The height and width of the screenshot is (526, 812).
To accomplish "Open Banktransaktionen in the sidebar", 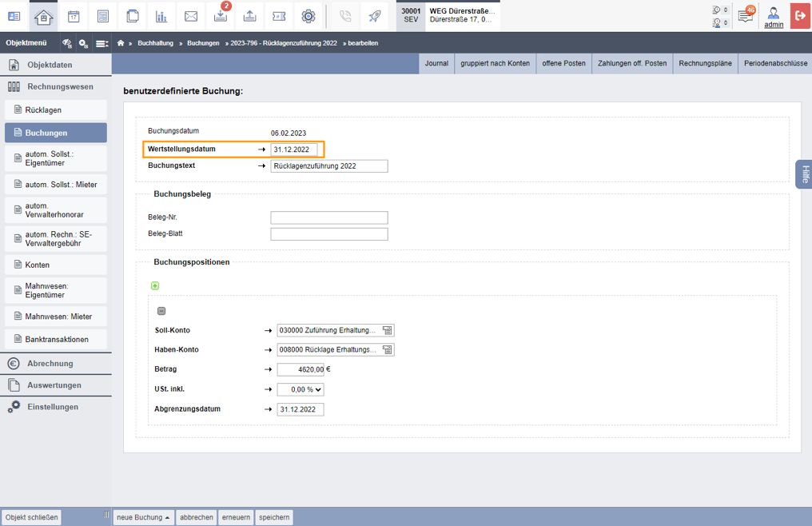I will [56, 340].
